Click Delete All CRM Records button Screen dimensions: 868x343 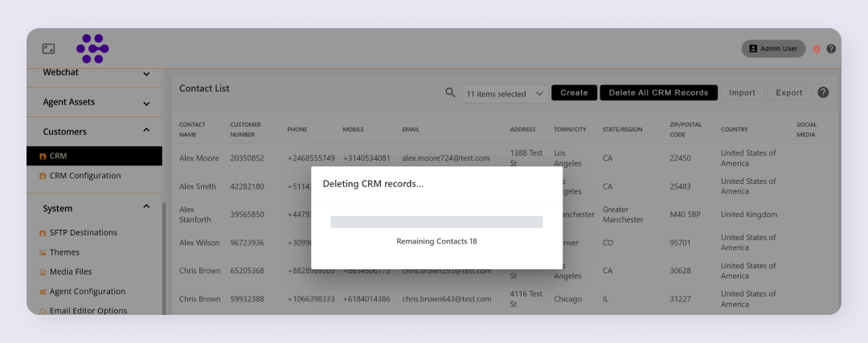658,93
